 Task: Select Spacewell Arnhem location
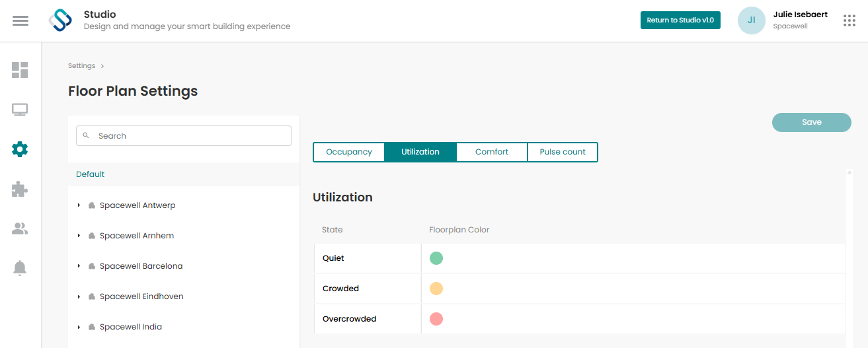click(137, 236)
